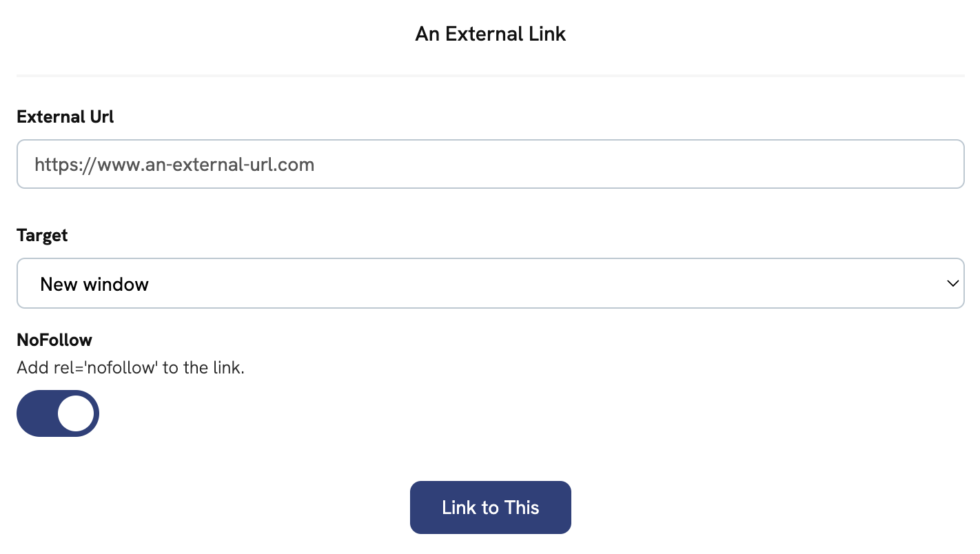Click the External Url input field
Image resolution: width=980 pixels, height=554 pixels.
click(490, 165)
